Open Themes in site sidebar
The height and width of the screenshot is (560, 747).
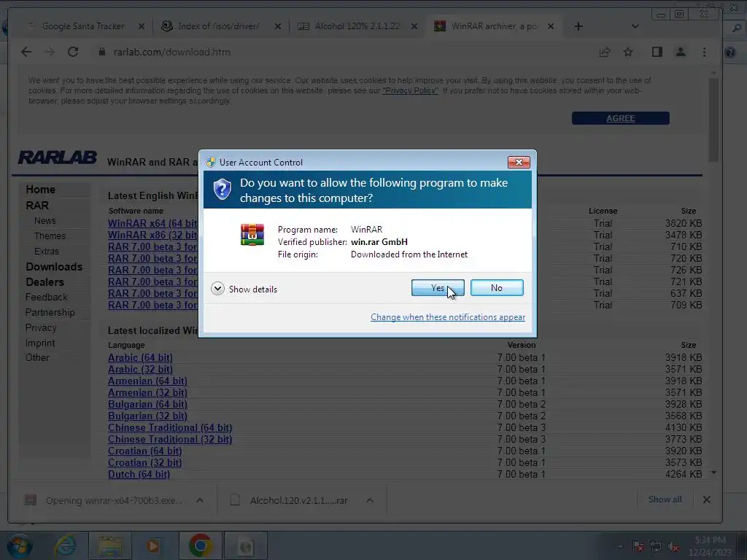point(50,236)
